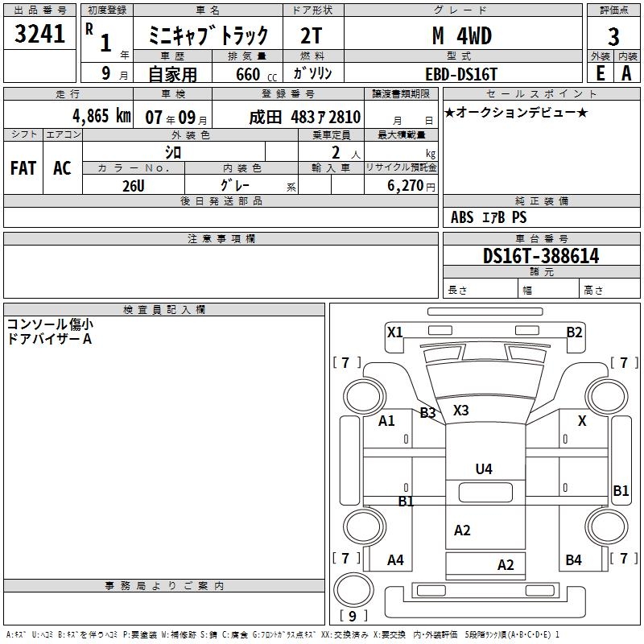Click the model code EBD-DS16T
Viewport: 644px width, 644px height.
(x=461, y=74)
